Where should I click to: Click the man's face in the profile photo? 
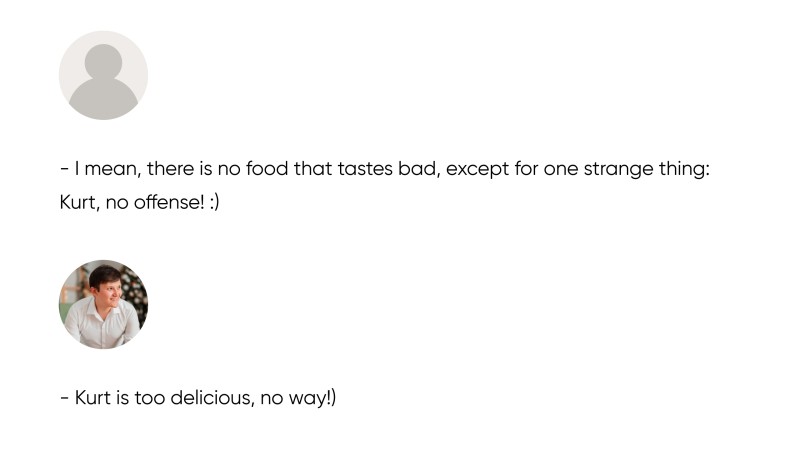tap(109, 292)
